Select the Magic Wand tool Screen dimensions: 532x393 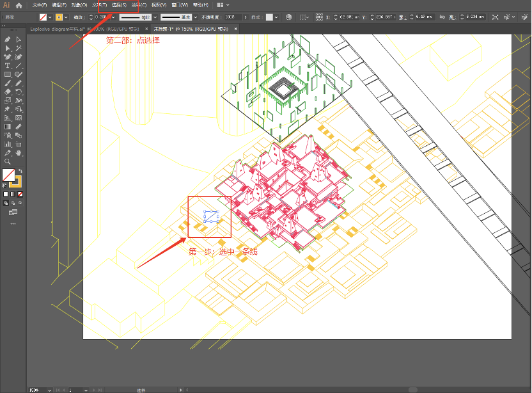pyautogui.click(x=19, y=48)
